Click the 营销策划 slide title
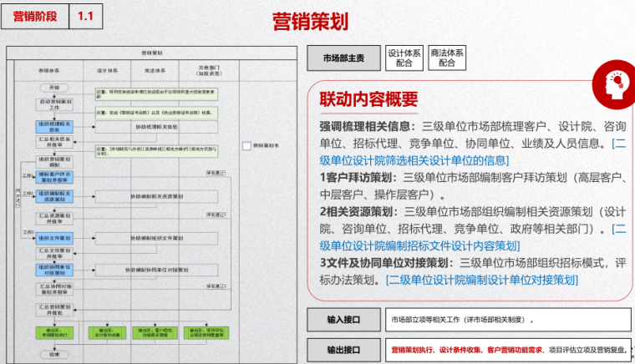The image size is (635, 364). click(x=311, y=21)
